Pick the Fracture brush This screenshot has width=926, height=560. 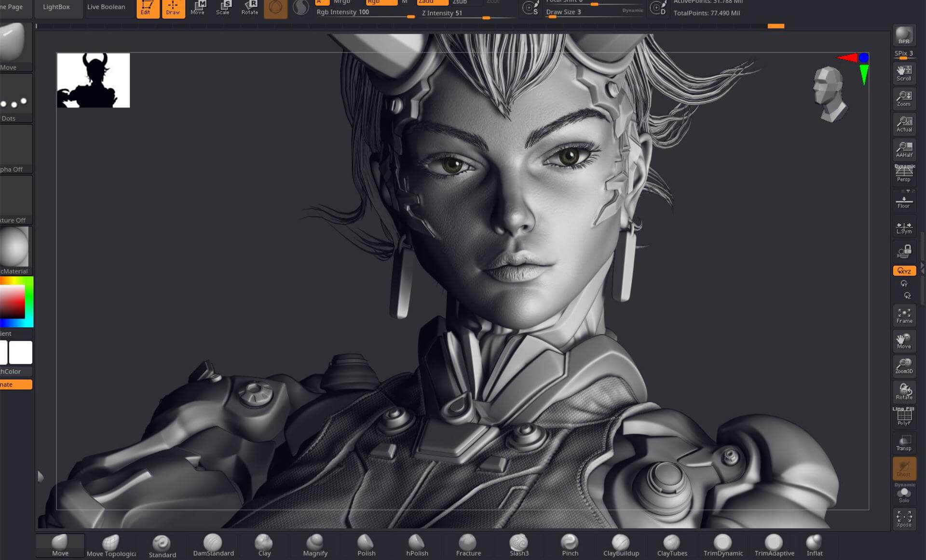coord(468,546)
